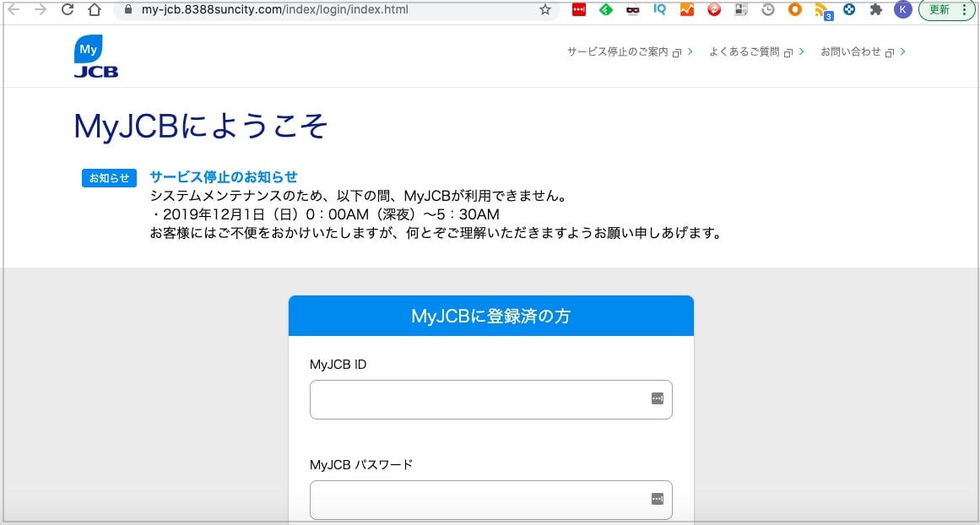Viewport: 980px width, 525px height.
Task: Click the bookmark star in address bar
Action: [545, 10]
